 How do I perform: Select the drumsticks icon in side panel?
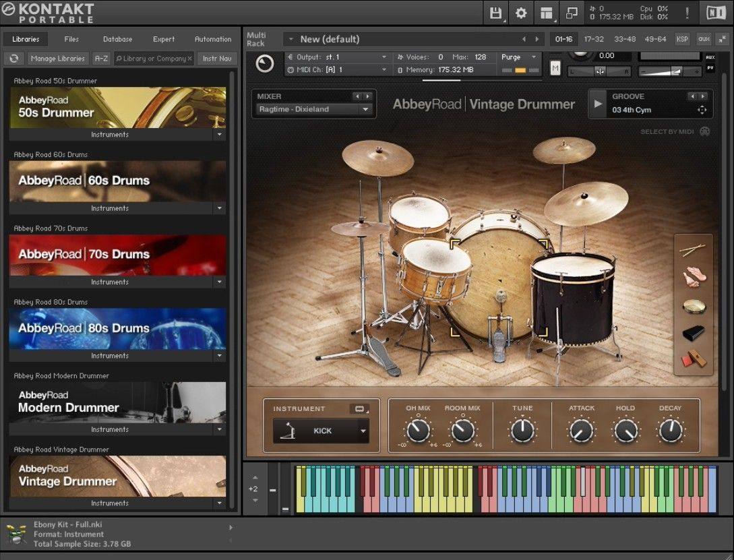[x=693, y=251]
